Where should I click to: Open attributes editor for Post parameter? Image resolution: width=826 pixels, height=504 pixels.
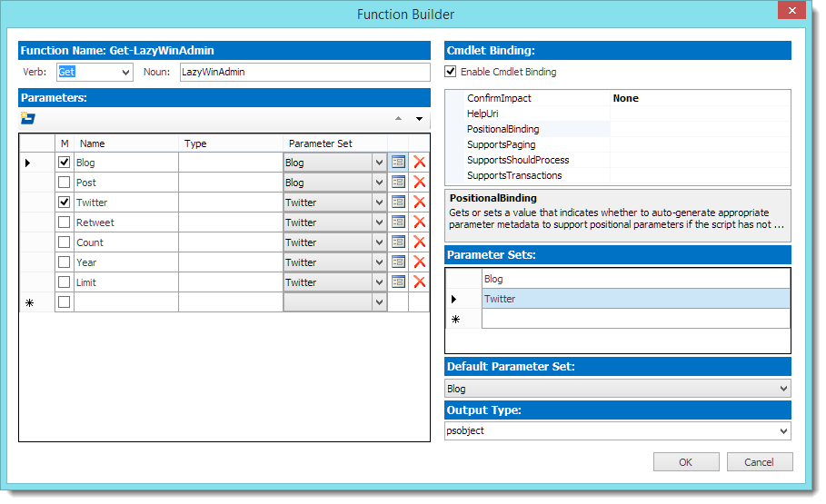coord(398,183)
